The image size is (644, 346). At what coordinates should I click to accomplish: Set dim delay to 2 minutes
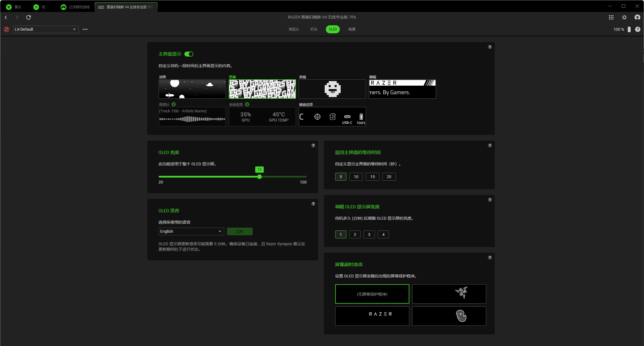355,234
